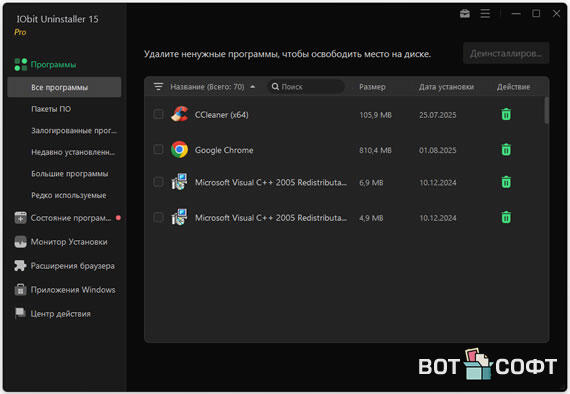Click the 01.08.2025 install date
The width and height of the screenshot is (570, 394).
(437, 150)
